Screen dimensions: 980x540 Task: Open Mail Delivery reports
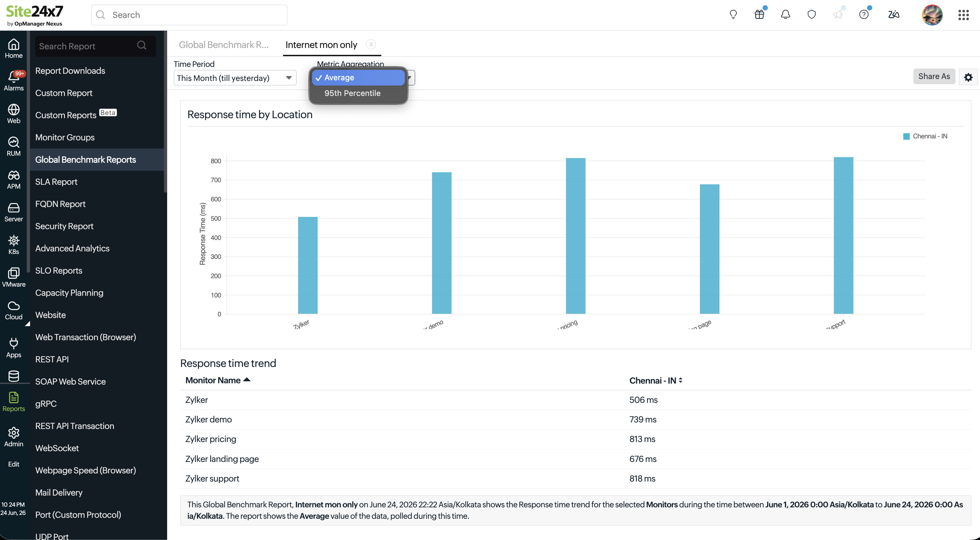[x=58, y=492]
